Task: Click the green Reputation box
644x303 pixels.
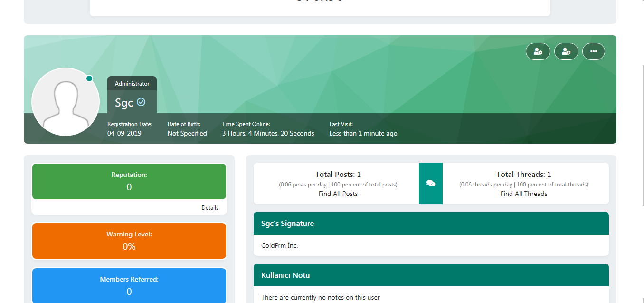Action: [129, 181]
